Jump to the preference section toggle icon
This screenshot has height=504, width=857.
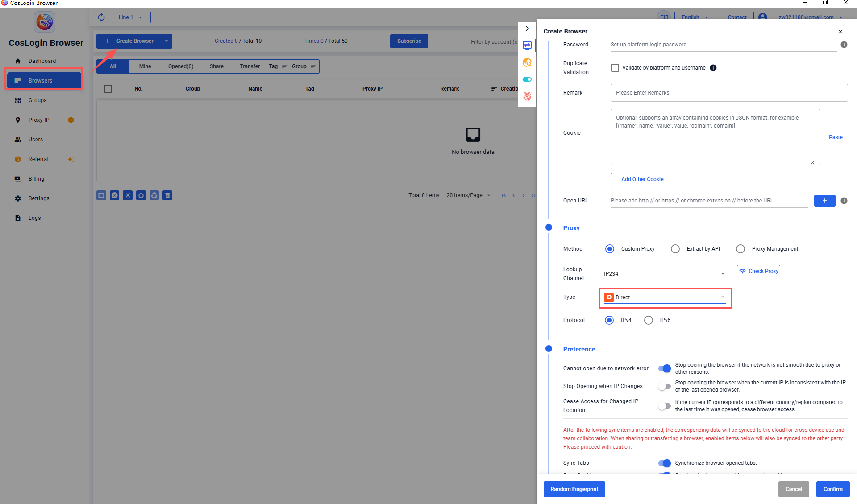coord(527,79)
